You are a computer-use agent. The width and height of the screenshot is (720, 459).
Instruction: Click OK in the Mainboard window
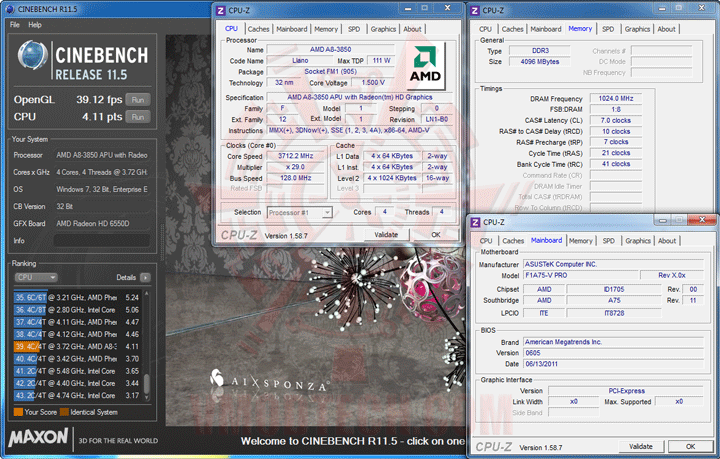[x=690, y=446]
